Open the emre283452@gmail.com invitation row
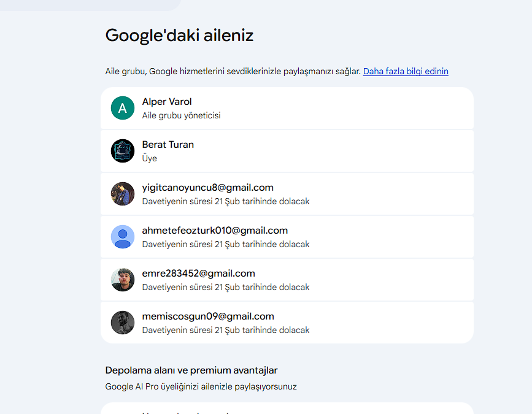Screen dimensions: 532x414 287,280
